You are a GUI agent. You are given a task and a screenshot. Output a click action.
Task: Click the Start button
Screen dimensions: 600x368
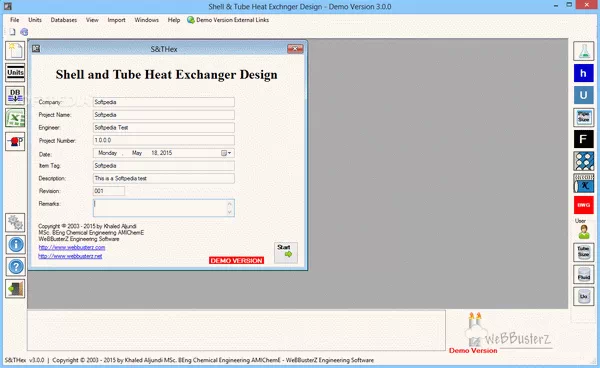(x=285, y=252)
